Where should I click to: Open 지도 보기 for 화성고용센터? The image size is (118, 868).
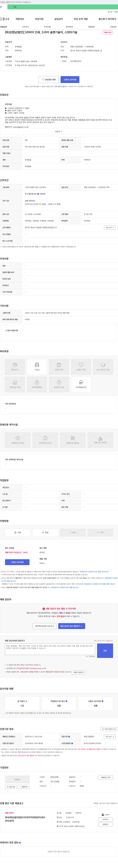point(110,737)
